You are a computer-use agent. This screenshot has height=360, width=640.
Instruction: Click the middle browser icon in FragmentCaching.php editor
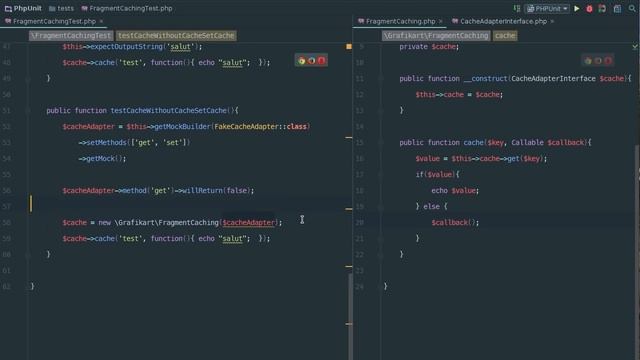coord(598,61)
